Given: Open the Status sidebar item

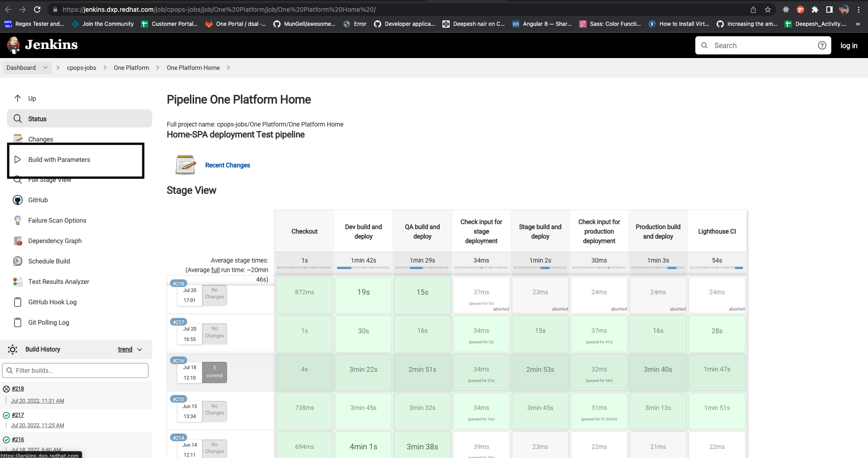Looking at the screenshot, I should [x=79, y=118].
